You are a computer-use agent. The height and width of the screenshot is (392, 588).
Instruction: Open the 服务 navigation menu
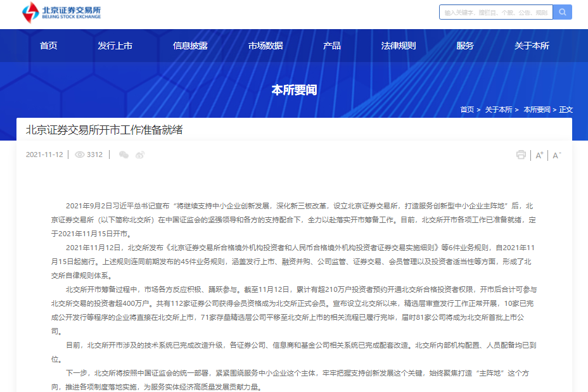[464, 45]
